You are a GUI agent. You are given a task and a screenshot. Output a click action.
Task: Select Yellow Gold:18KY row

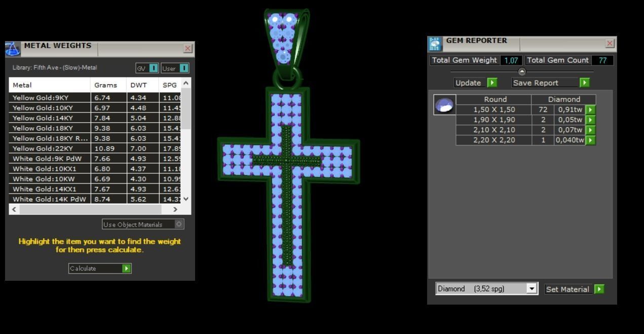coord(95,128)
